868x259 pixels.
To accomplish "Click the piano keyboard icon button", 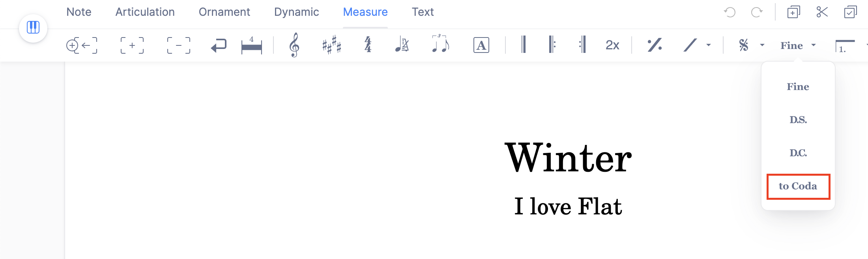I will pos(33,28).
